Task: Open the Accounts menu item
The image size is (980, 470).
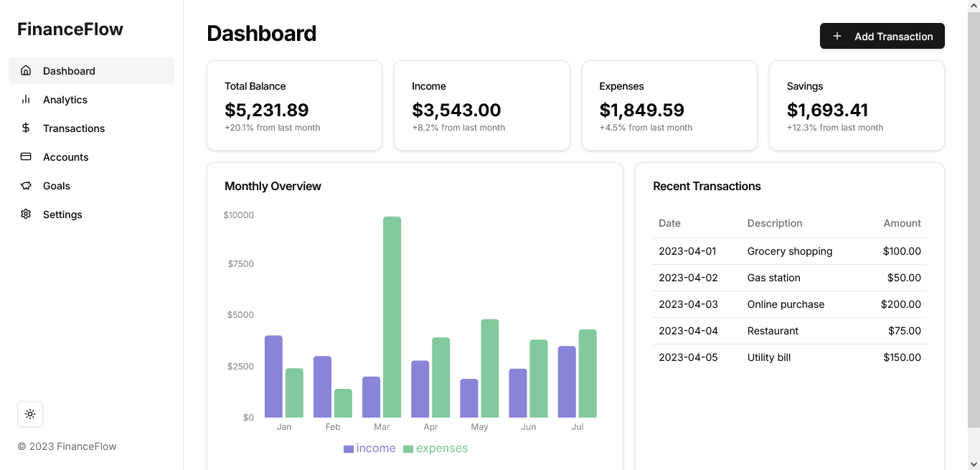Action: click(66, 157)
